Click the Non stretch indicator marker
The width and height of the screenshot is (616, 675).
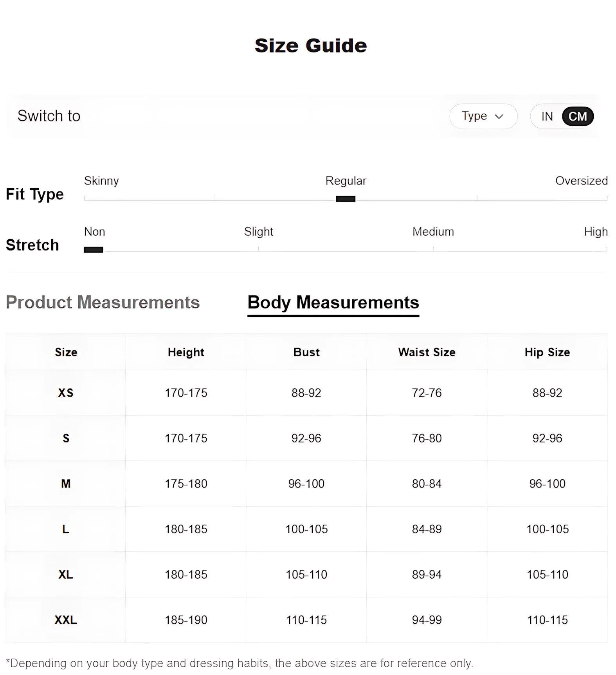pyautogui.click(x=94, y=250)
